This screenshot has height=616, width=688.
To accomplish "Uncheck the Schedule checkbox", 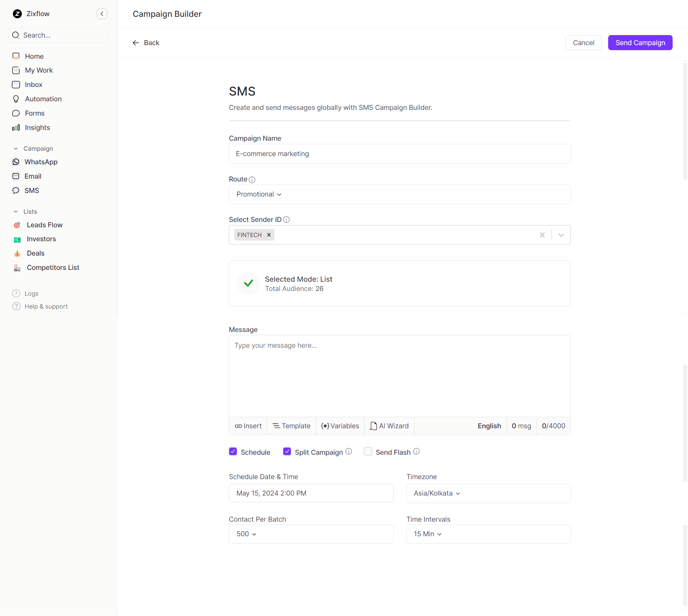I will coord(233,452).
